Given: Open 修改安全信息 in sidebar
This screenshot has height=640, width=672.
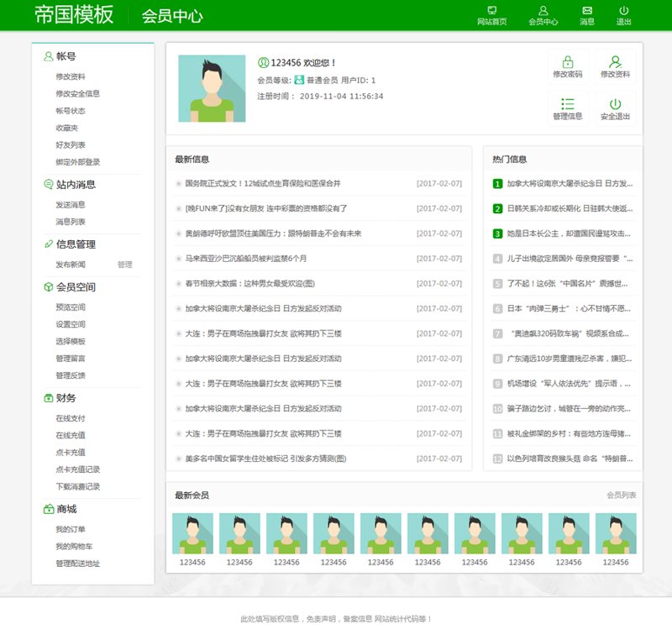Looking at the screenshot, I should click(x=77, y=93).
